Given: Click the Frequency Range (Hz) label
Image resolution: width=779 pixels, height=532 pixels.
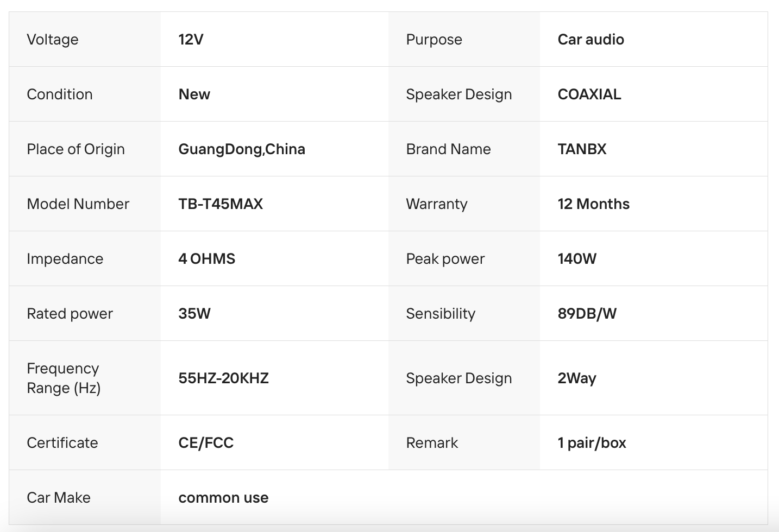Looking at the screenshot, I should pos(63,378).
